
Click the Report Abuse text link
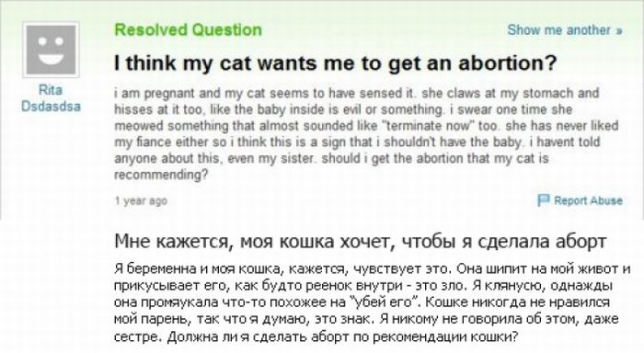(588, 200)
